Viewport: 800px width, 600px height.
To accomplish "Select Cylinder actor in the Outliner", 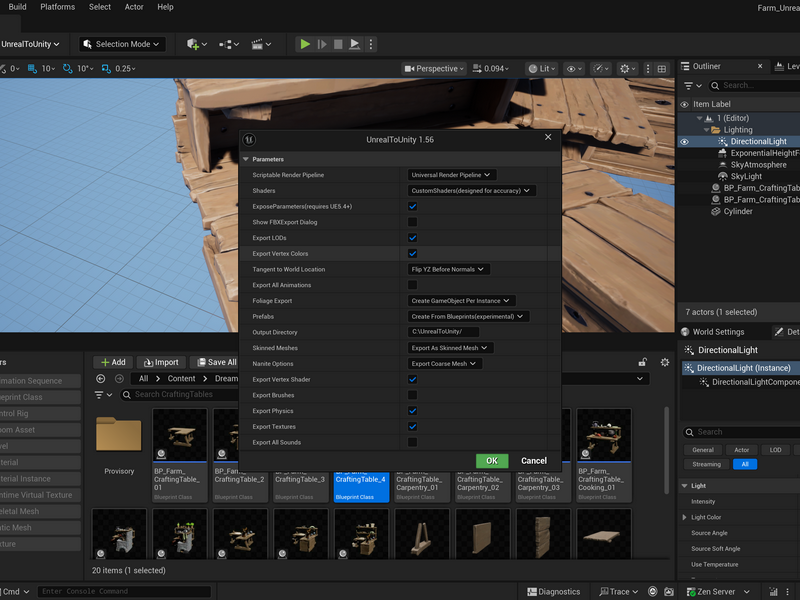I will [x=737, y=211].
